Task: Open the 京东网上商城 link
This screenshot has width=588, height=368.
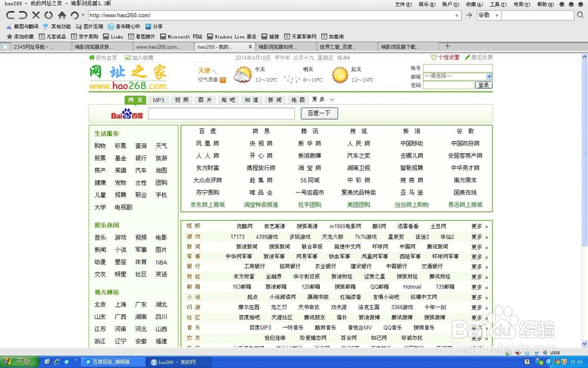Action: click(x=208, y=205)
